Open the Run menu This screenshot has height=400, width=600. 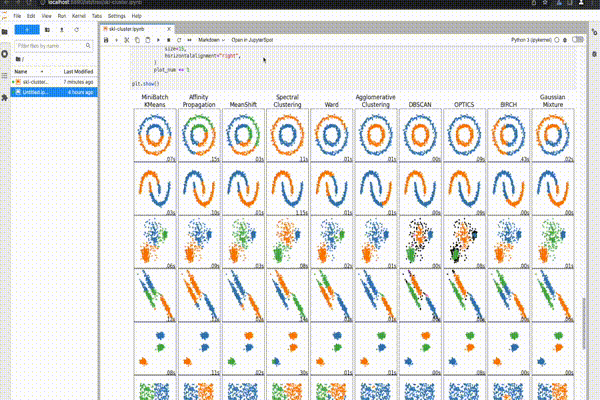click(x=62, y=16)
